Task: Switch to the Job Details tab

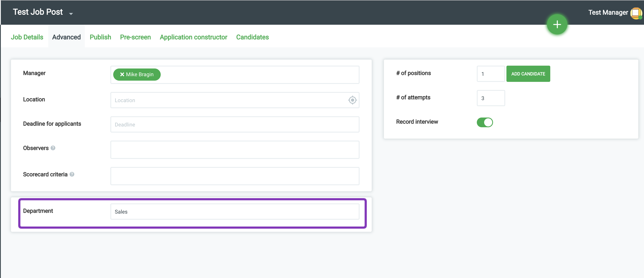Action: coord(27,37)
